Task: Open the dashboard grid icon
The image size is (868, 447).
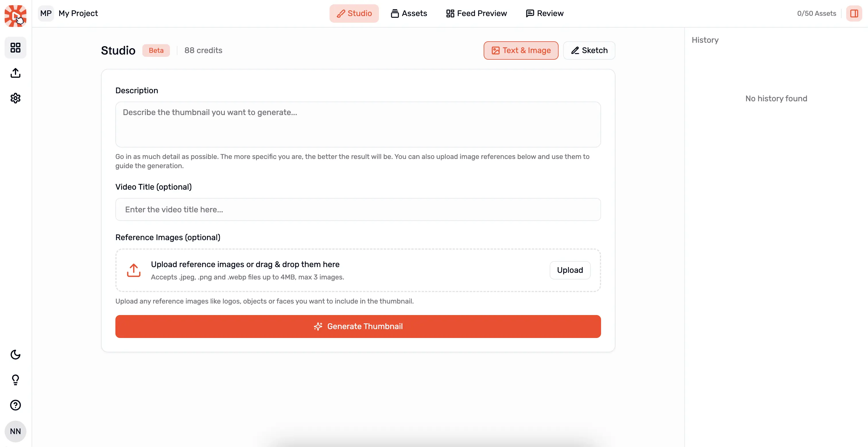Action: pos(15,48)
